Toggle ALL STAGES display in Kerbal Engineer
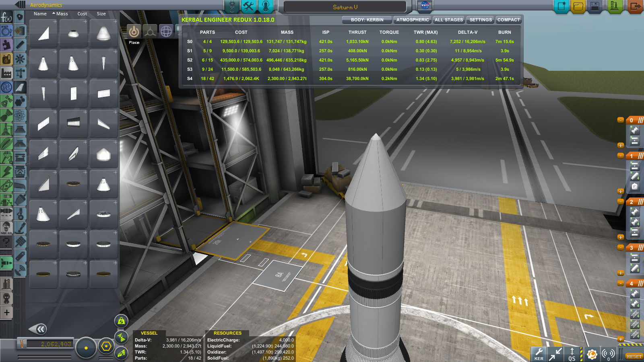 pos(449,20)
